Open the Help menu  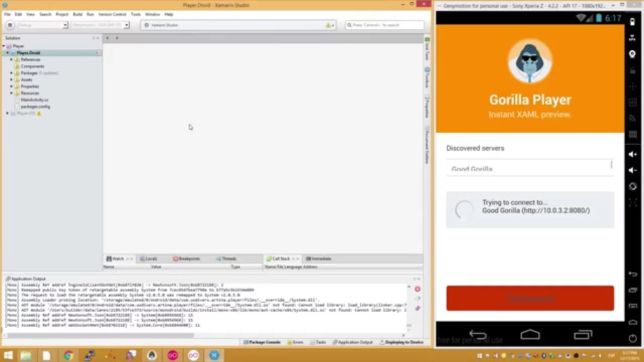[x=169, y=15]
